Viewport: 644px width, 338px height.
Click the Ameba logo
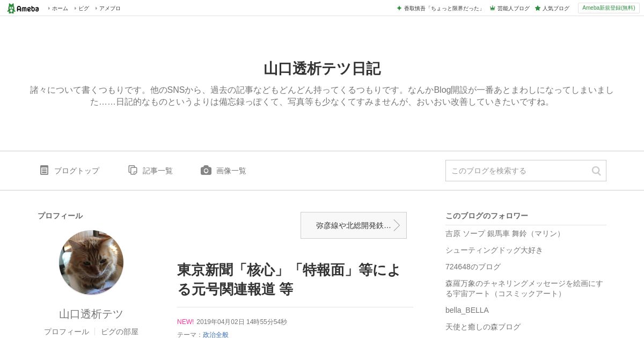click(23, 8)
